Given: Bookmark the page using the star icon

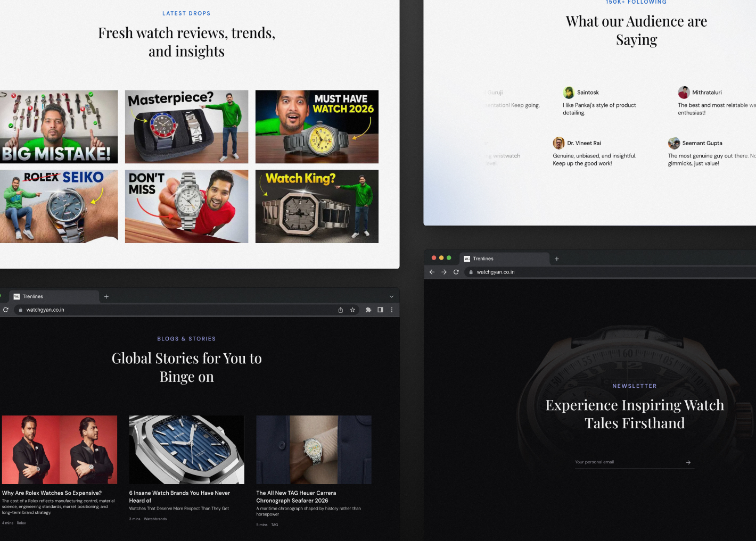Looking at the screenshot, I should 352,310.
